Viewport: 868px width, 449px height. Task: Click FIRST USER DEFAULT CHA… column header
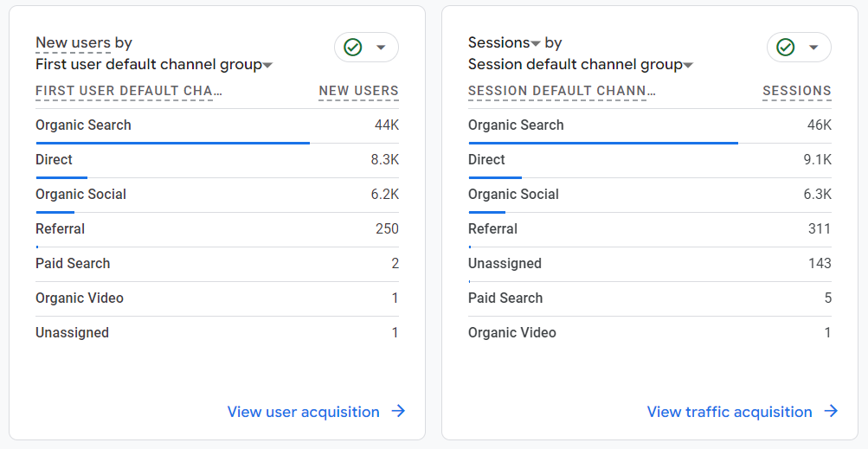click(x=128, y=91)
